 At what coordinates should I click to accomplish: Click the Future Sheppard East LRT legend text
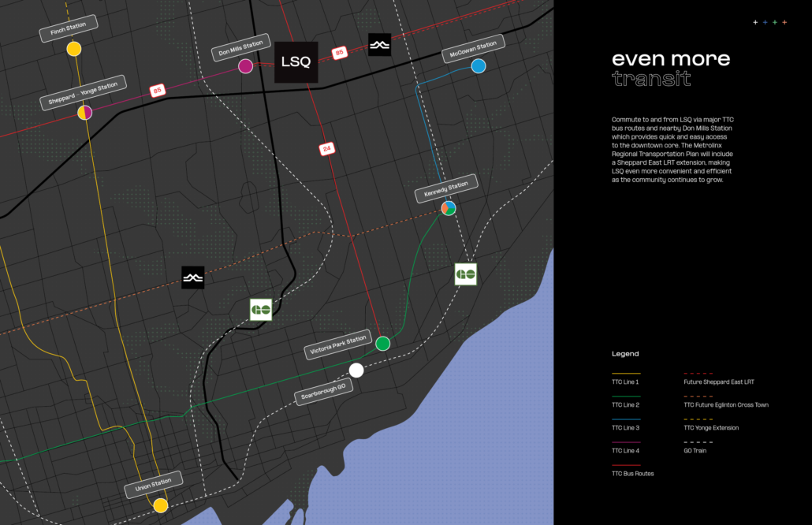(718, 382)
